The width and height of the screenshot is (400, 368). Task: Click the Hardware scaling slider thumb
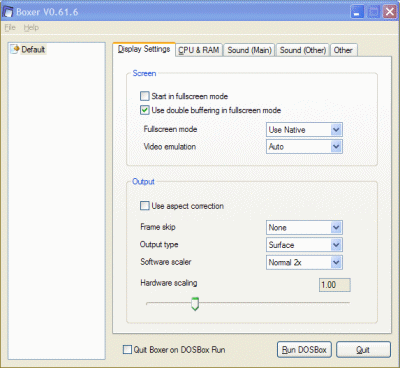click(195, 304)
